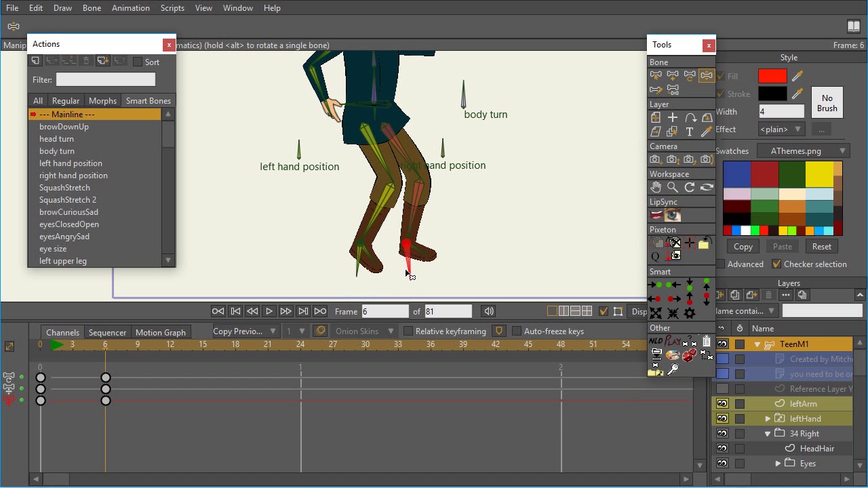
Task: Play the animation
Action: 269,311
